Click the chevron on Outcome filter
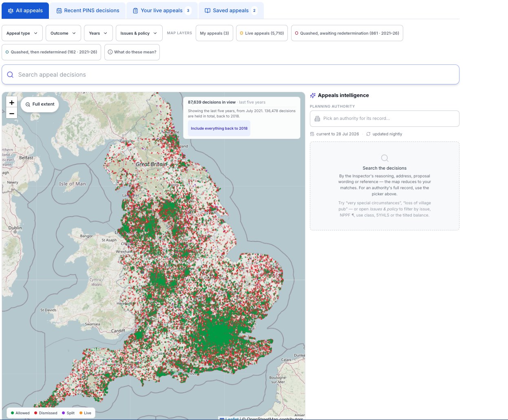Viewport: 508px width, 420px height. [x=74, y=33]
